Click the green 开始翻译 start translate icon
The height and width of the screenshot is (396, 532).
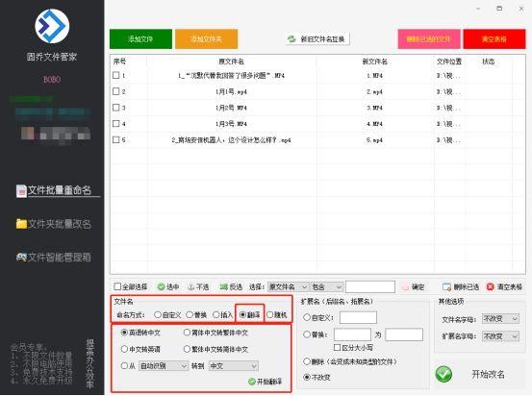coord(252,382)
